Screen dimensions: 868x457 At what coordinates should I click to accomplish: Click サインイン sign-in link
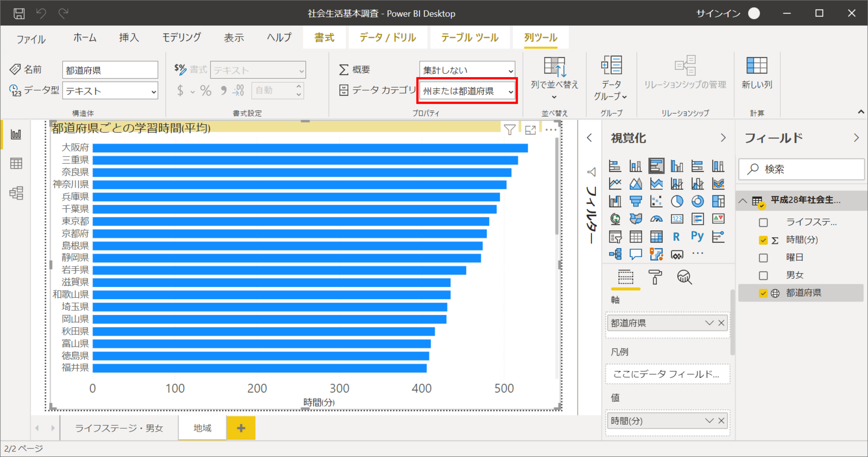pyautogui.click(x=718, y=13)
